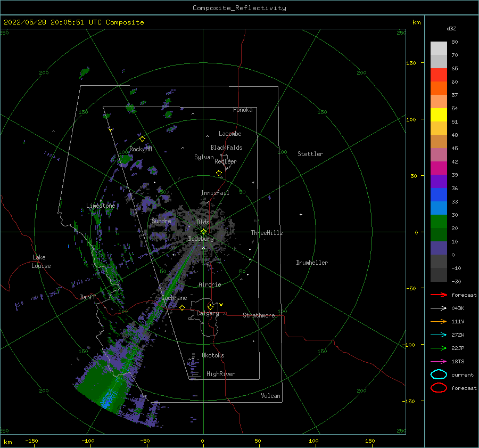The height and width of the screenshot is (448, 479).
Task: Pick the blue 36-33 dBZ swatch
Action: point(439,194)
